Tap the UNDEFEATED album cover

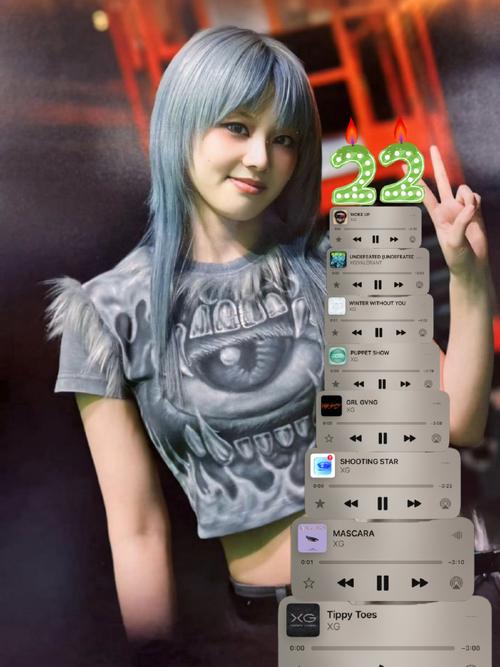tap(338, 259)
